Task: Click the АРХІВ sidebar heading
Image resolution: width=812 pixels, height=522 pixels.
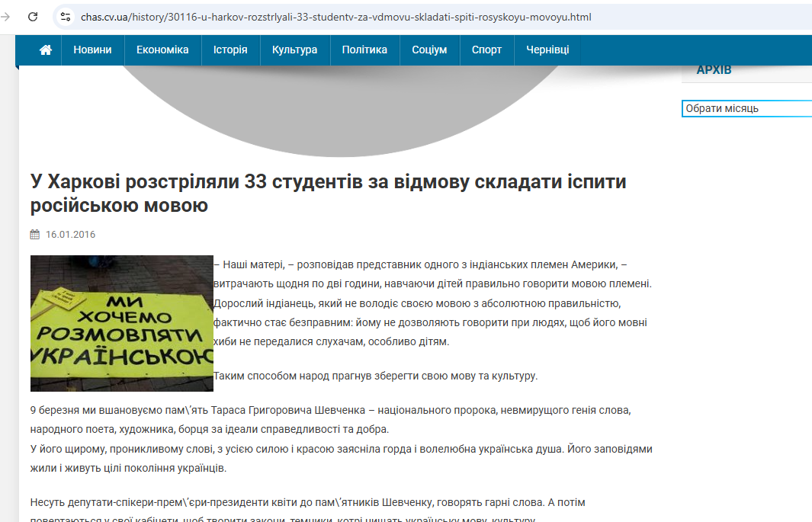Action: coord(714,70)
